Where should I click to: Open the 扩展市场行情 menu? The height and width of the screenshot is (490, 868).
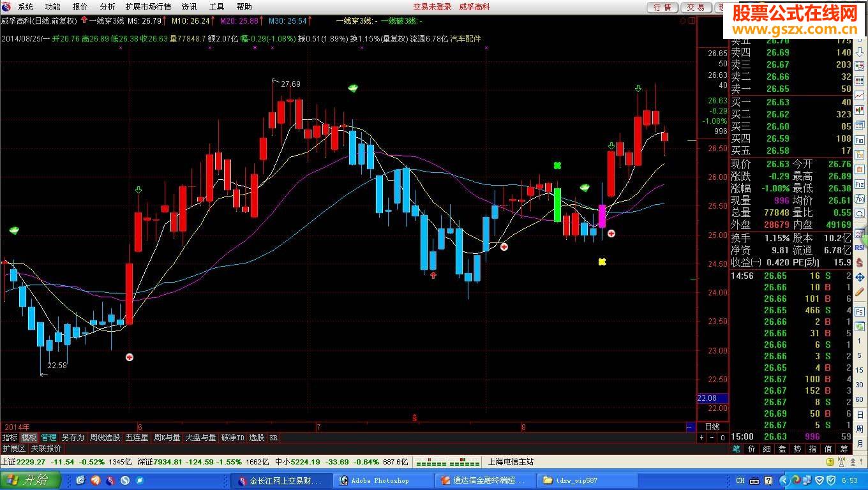[148, 6]
